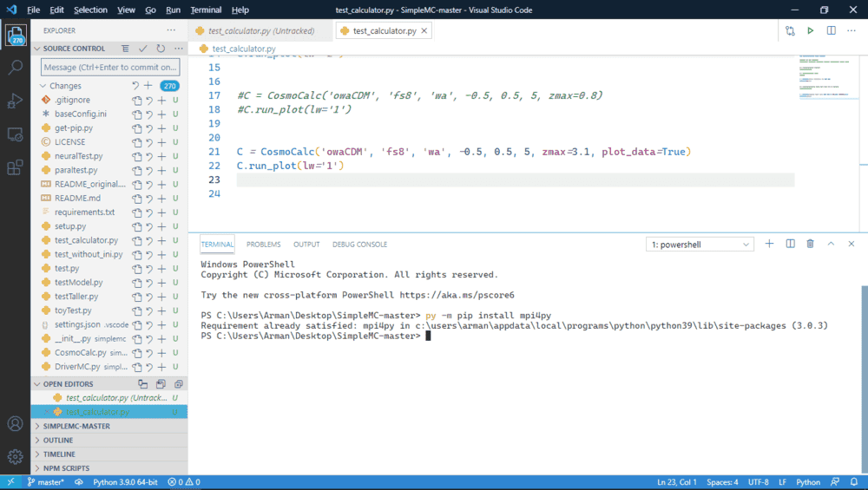This screenshot has height=490, width=868.
Task: Stage the .gitignore file
Action: tap(161, 100)
